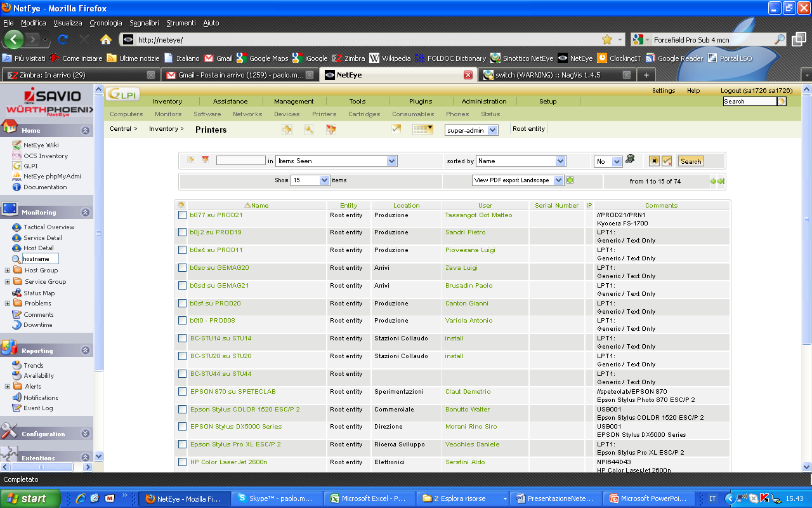Image resolution: width=812 pixels, height=508 pixels.
Task: Check the box for HP Color LaserJet 2600n
Action: click(183, 462)
